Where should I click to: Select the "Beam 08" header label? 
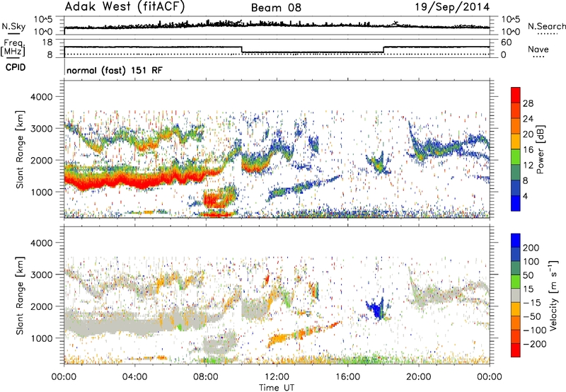276,8
